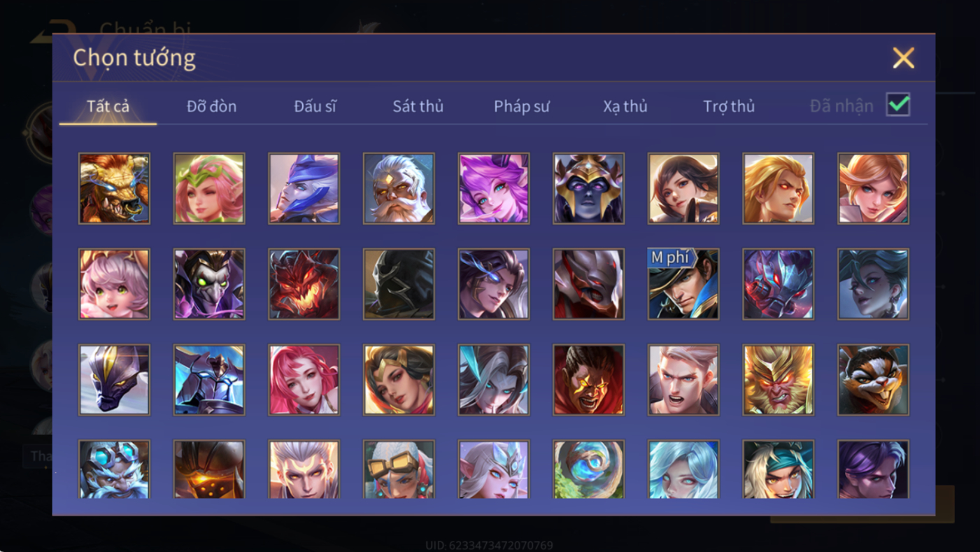The image size is (980, 552).
Task: Toggle the Đã nhận checkbox
Action: (898, 105)
